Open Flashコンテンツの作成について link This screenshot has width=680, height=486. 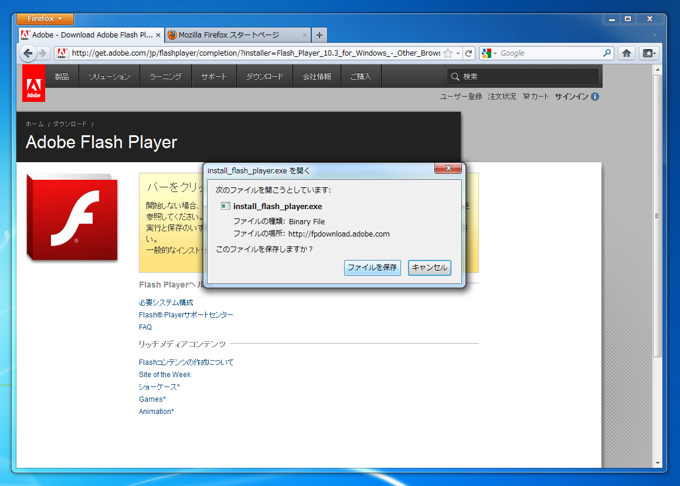point(186,362)
